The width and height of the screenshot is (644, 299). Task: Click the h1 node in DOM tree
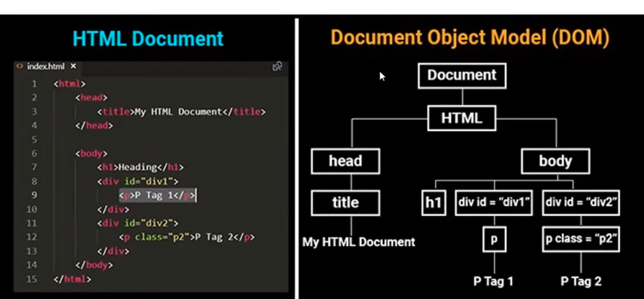pos(434,203)
